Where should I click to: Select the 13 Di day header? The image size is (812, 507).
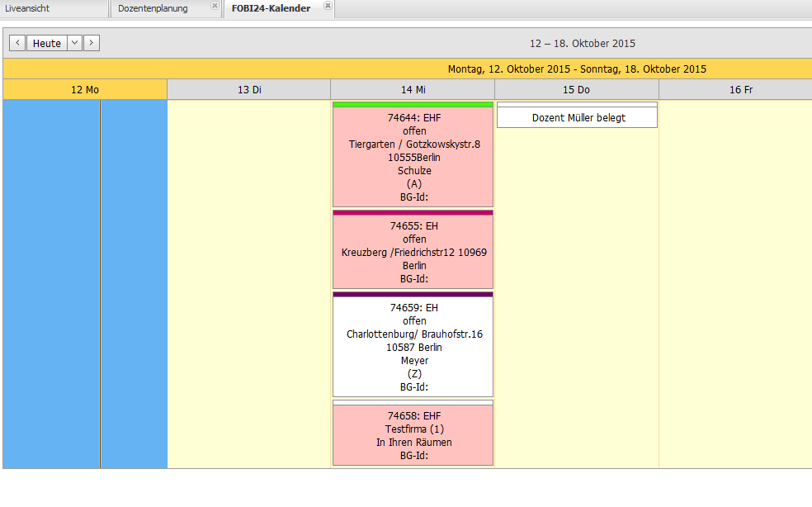tap(248, 90)
